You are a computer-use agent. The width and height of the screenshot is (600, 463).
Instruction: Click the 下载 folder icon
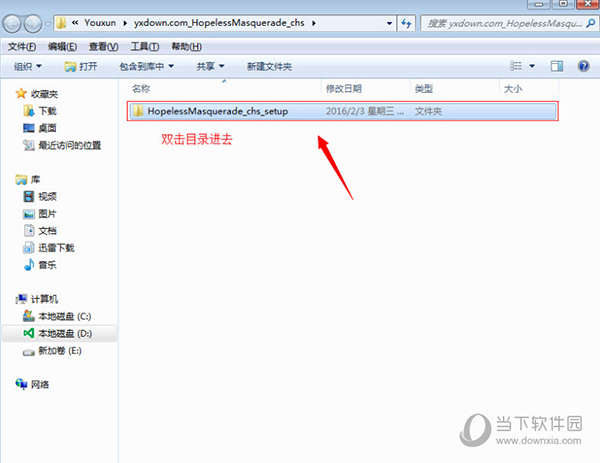29,111
